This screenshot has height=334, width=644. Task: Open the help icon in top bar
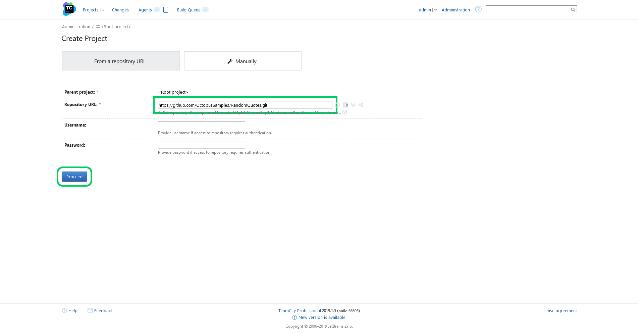pos(478,9)
